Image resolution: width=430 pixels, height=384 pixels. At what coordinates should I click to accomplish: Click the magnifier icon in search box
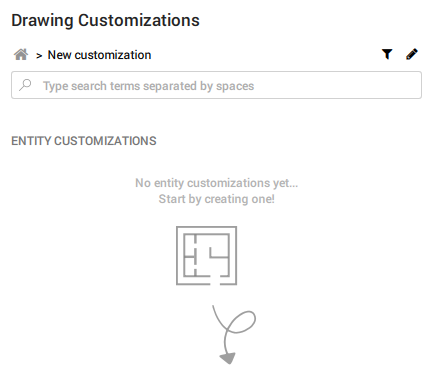point(25,85)
